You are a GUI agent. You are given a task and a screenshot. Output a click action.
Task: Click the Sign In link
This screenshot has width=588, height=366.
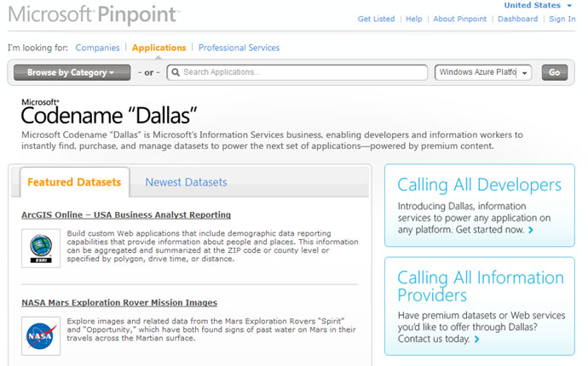click(x=562, y=19)
